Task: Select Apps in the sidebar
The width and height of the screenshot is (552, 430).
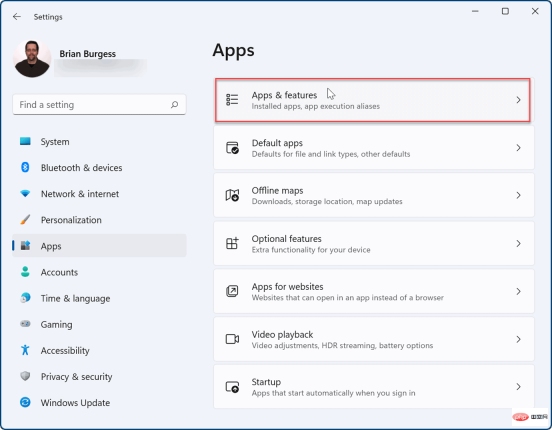Action: pos(99,245)
